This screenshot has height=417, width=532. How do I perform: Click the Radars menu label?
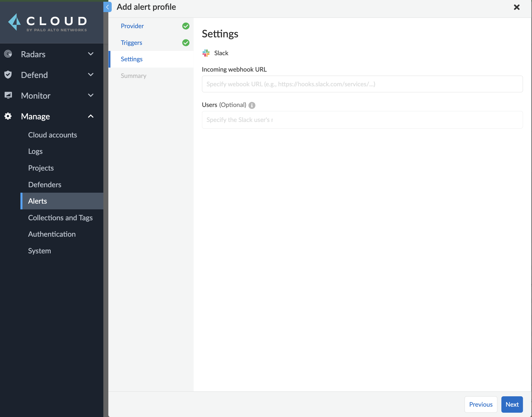(x=33, y=54)
